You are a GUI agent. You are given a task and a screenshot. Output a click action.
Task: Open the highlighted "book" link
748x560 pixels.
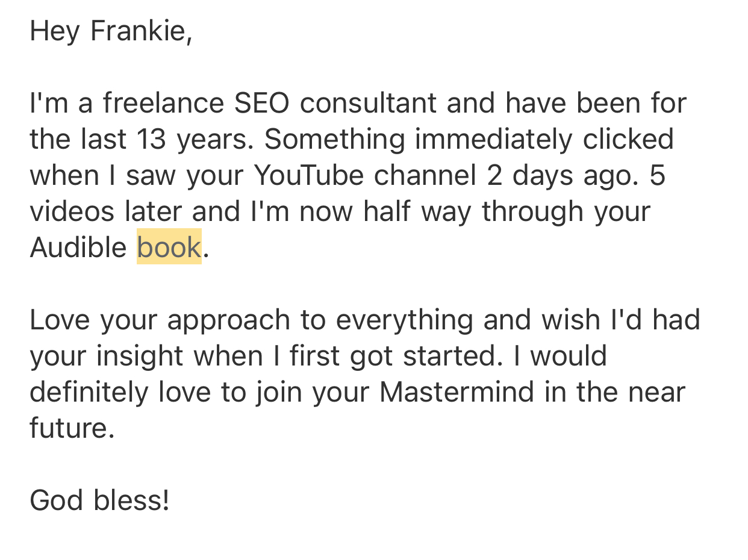pyautogui.click(x=169, y=247)
